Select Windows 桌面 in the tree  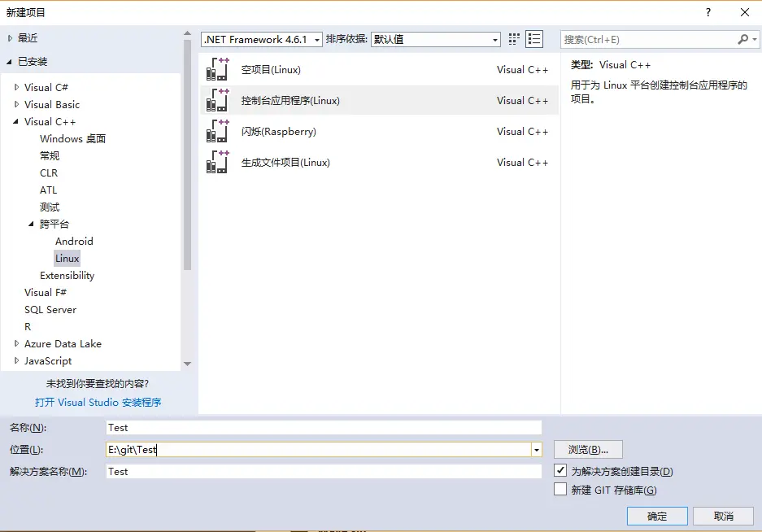pyautogui.click(x=72, y=138)
